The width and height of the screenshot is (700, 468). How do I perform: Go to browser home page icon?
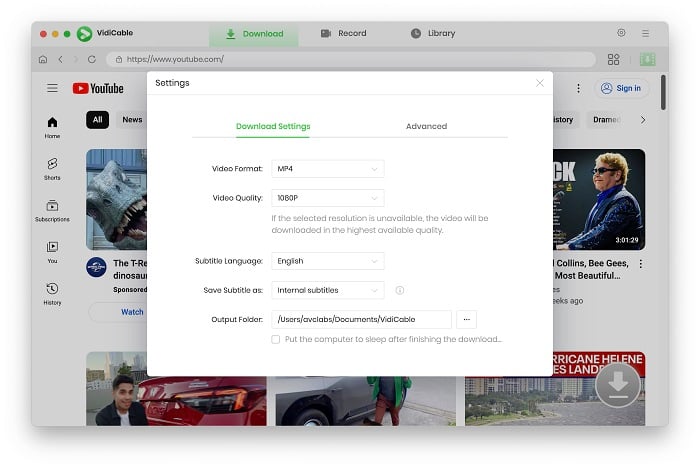click(x=43, y=59)
